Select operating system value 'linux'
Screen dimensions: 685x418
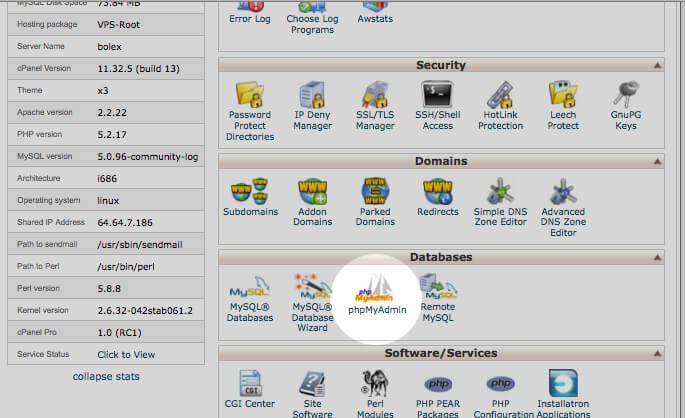pos(108,200)
